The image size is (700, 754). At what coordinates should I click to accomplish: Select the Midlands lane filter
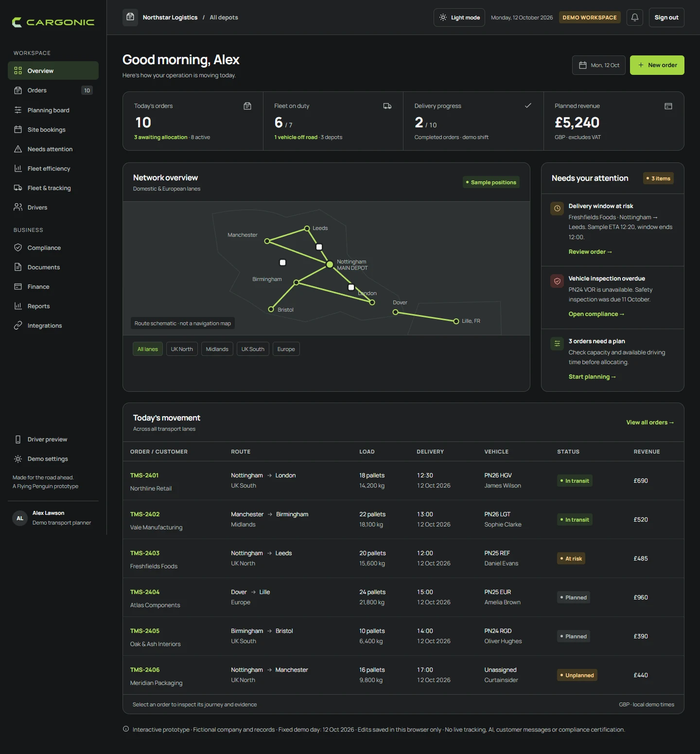click(x=217, y=349)
